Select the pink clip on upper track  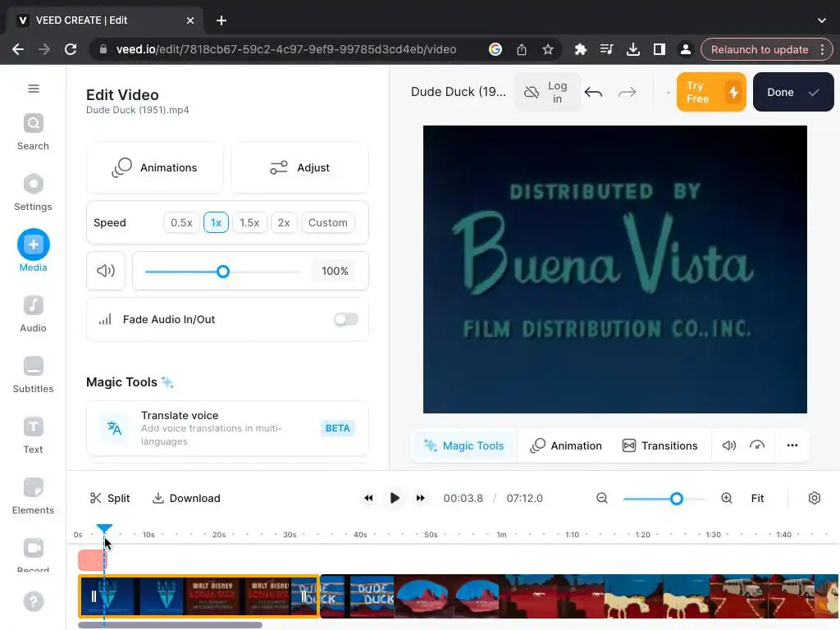[x=92, y=560]
